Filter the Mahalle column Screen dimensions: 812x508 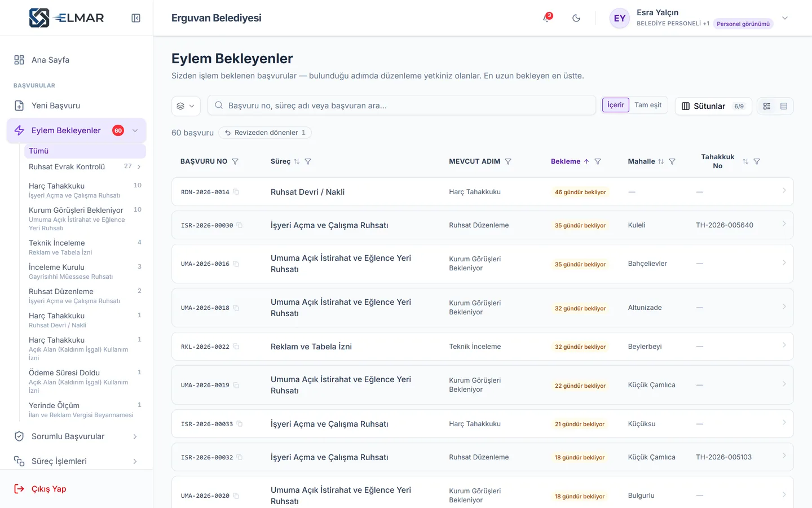coord(672,161)
